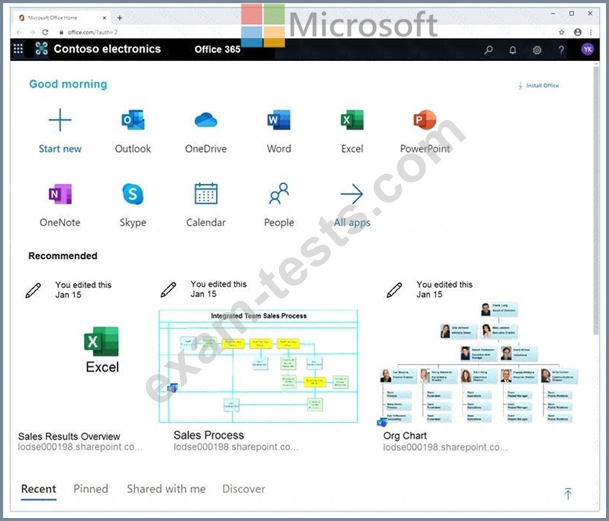
Task: Switch to the Shared with me tab
Action: tap(166, 489)
